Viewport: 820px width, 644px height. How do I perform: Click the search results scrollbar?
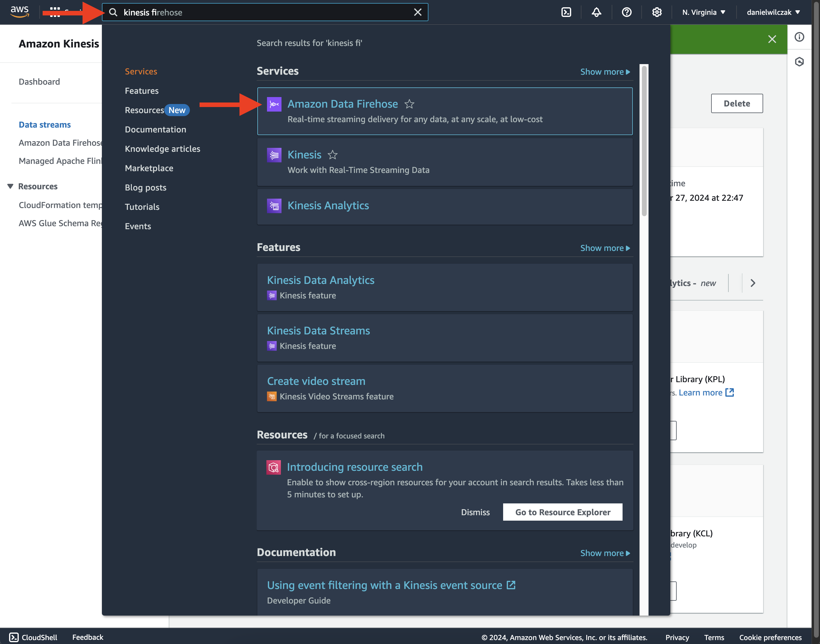644,141
